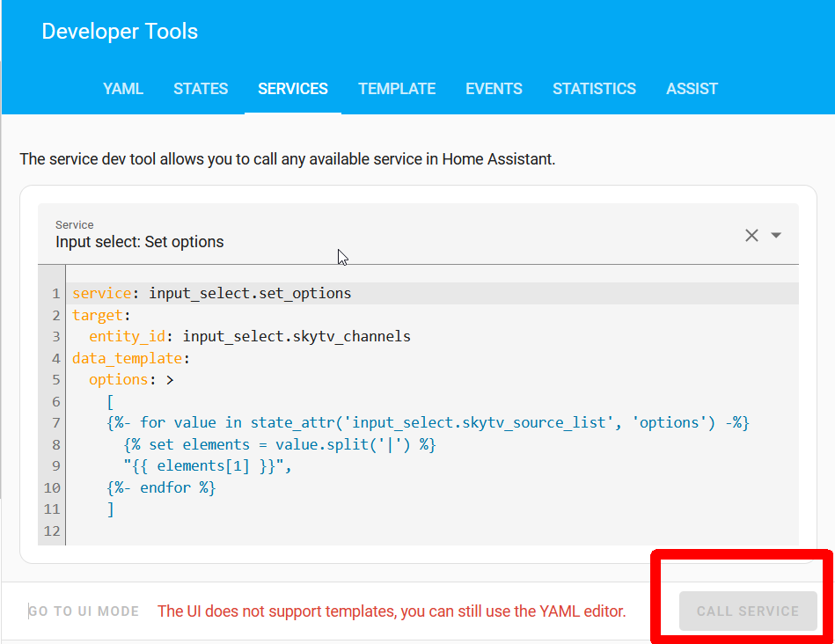835x644 pixels.
Task: Switch to the EVENTS tab
Action: (x=494, y=88)
